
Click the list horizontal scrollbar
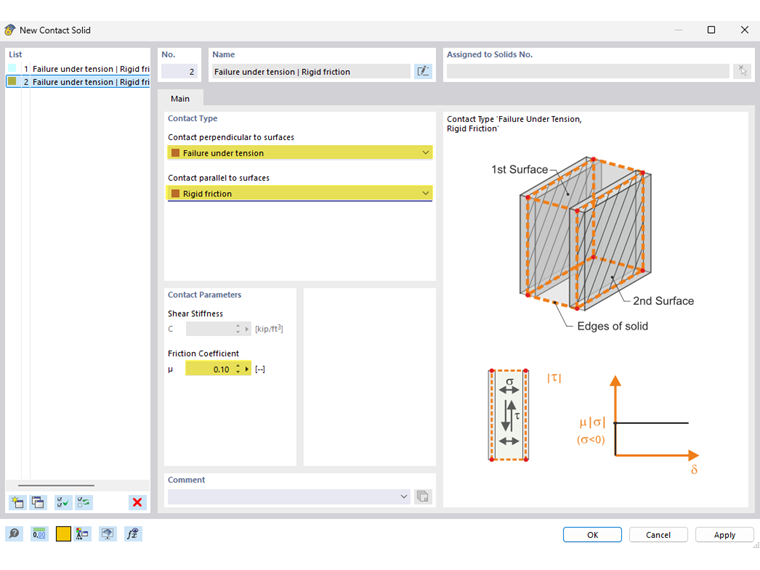pyautogui.click(x=56, y=485)
